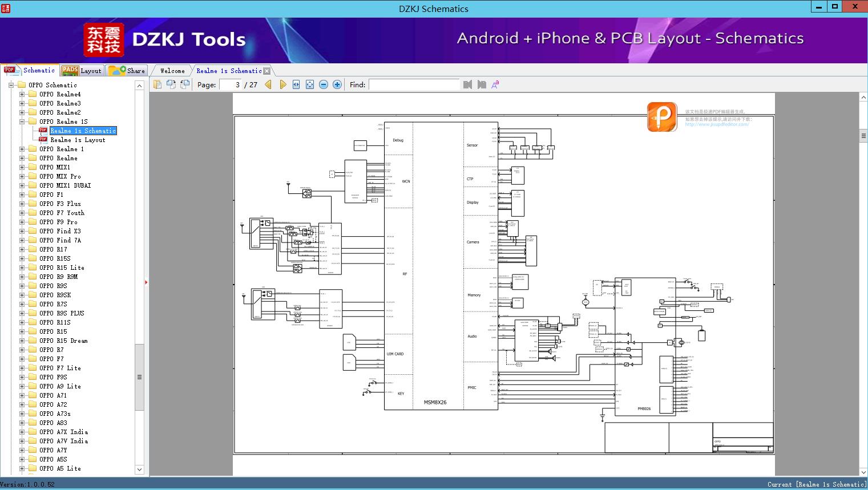Select the OPPO R15 Dream folder
The image size is (868, 490).
63,341
